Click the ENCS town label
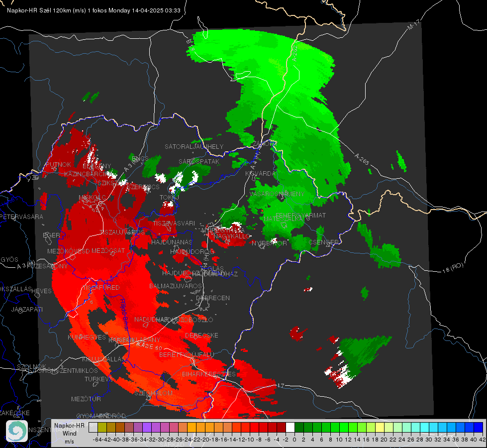The image size is (487, 448). (x=140, y=159)
